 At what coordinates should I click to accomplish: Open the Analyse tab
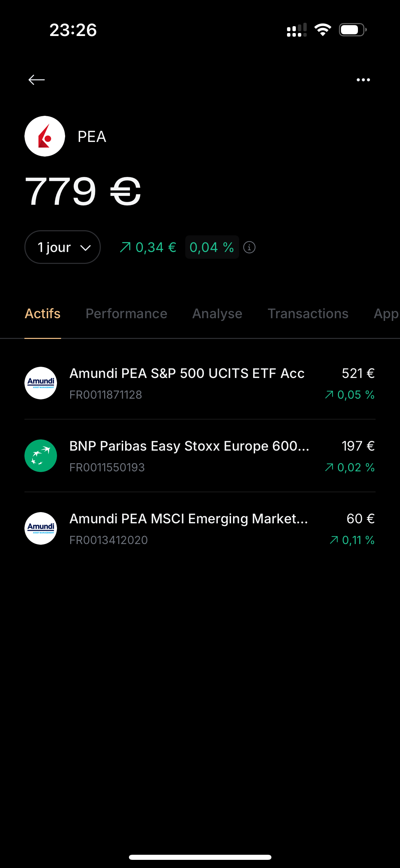click(217, 314)
